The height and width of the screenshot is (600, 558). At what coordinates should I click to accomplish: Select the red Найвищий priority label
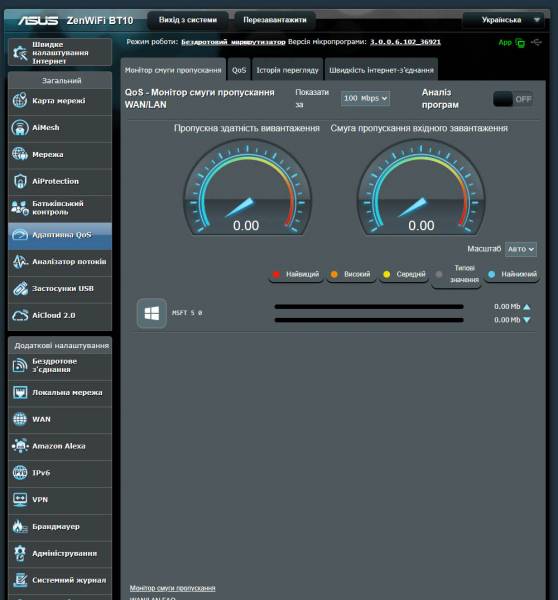296,274
